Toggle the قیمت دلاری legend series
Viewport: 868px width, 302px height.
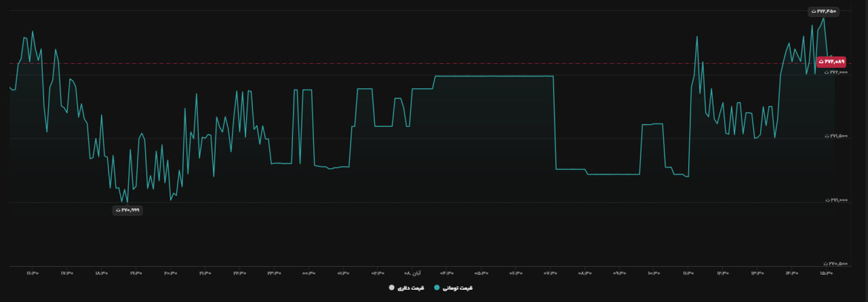[x=406, y=288]
